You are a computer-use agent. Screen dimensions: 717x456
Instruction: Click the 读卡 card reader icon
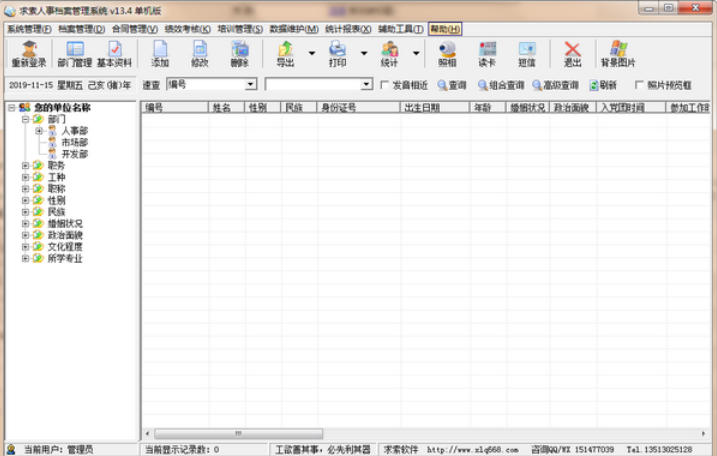tap(487, 54)
